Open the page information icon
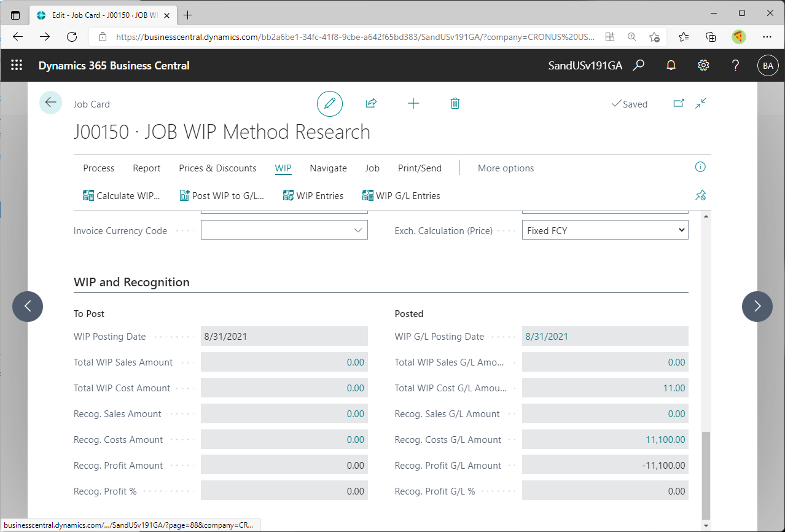 click(x=700, y=166)
